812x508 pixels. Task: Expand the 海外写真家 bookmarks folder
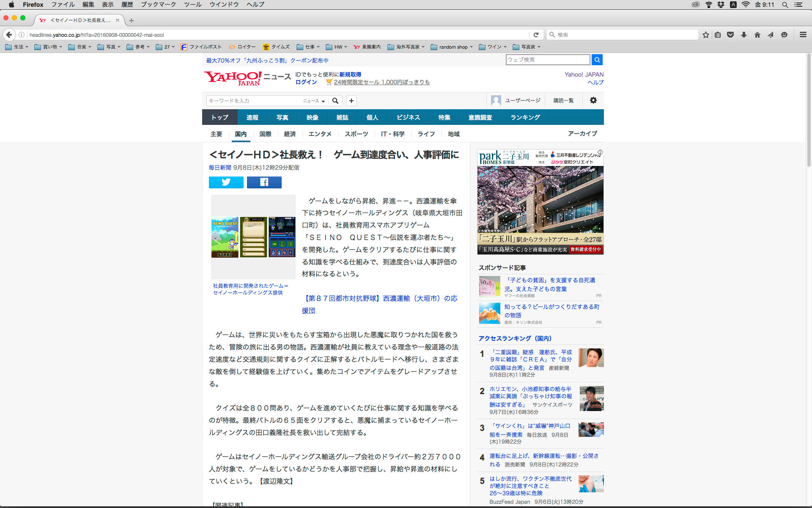click(406, 47)
